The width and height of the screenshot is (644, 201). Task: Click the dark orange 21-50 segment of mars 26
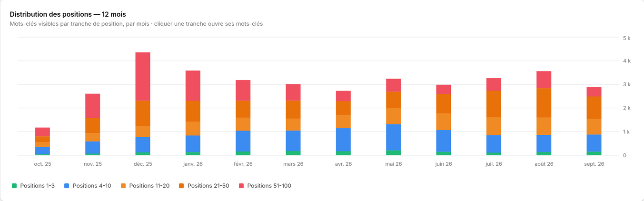[x=293, y=110]
